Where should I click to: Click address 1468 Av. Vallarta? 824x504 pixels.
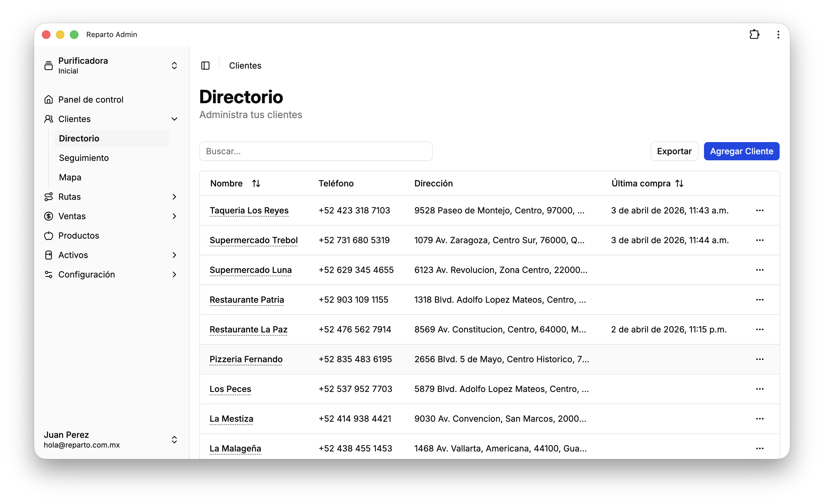500,448
